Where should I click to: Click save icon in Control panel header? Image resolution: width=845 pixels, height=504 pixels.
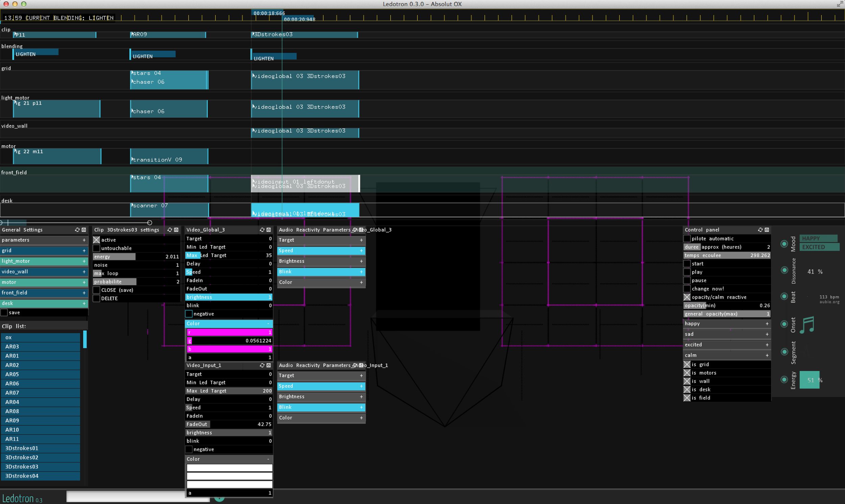tap(767, 230)
